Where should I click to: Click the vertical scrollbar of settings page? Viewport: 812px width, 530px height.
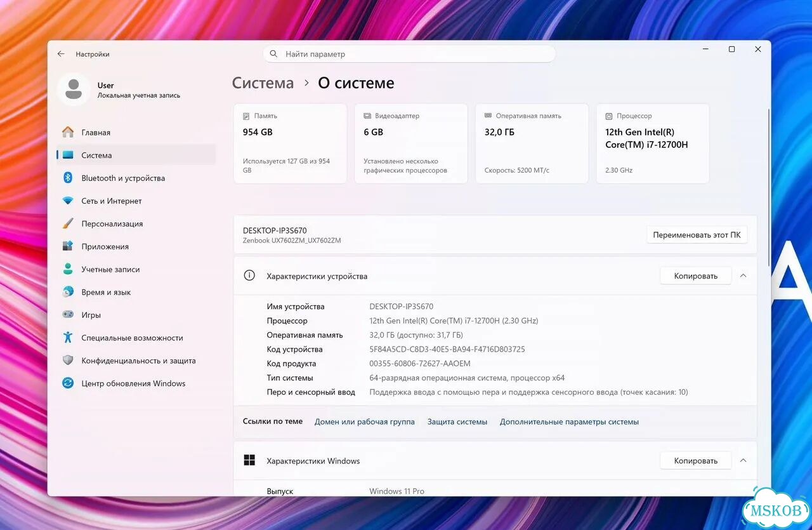click(x=769, y=187)
